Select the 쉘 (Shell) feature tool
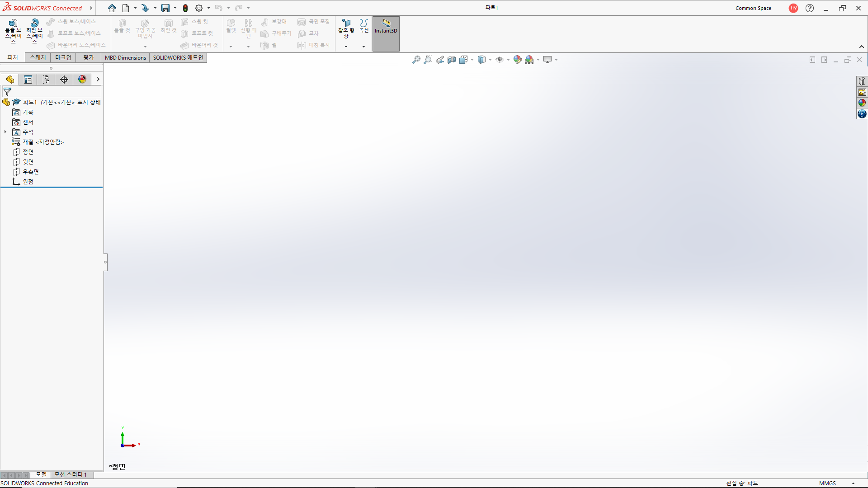Image resolution: width=868 pixels, height=488 pixels. (269, 45)
